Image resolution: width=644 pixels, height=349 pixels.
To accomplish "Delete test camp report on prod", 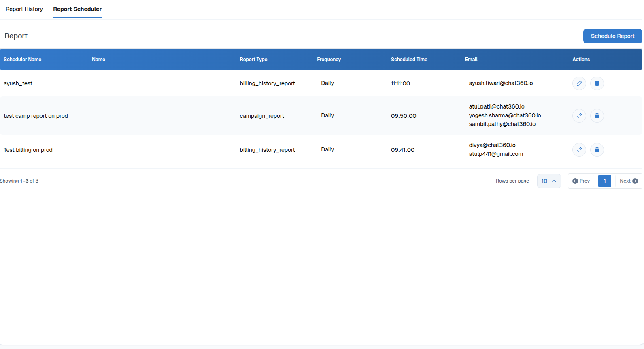I will (x=597, y=116).
